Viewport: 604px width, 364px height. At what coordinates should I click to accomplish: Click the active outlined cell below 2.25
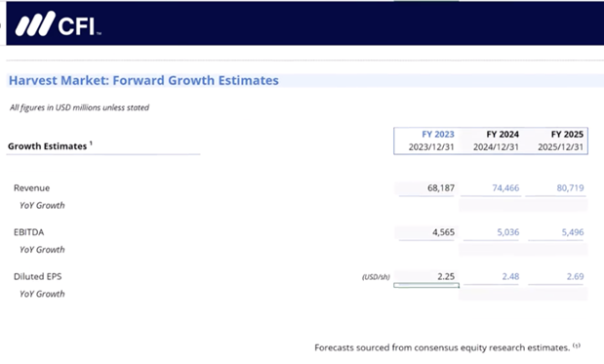[426, 285]
